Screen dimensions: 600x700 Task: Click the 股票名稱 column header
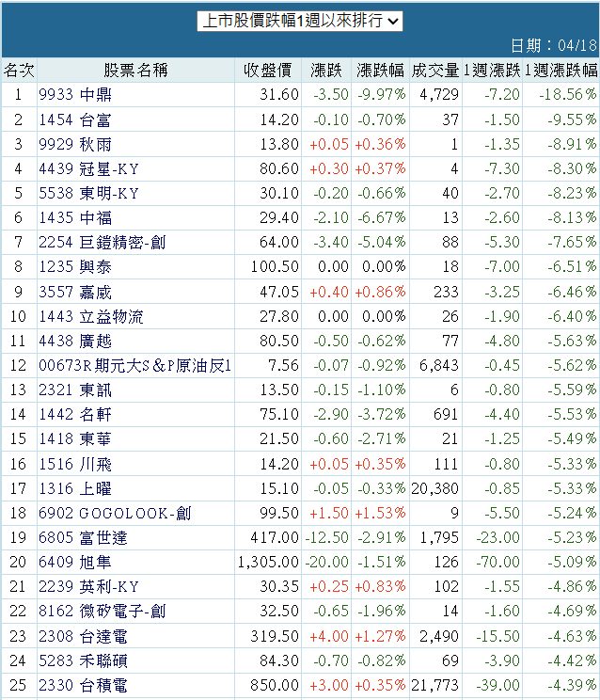(135, 70)
